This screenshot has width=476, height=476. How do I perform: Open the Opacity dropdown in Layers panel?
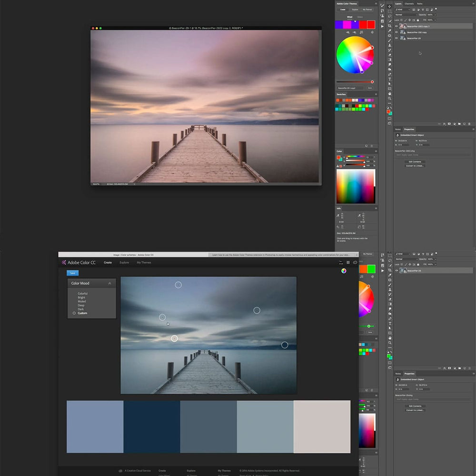point(435,15)
